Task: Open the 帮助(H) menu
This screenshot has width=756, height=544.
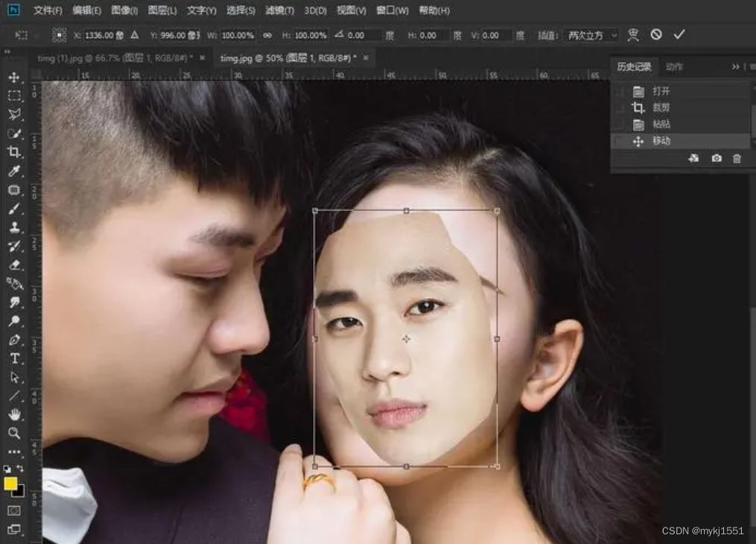Action: coord(434,10)
